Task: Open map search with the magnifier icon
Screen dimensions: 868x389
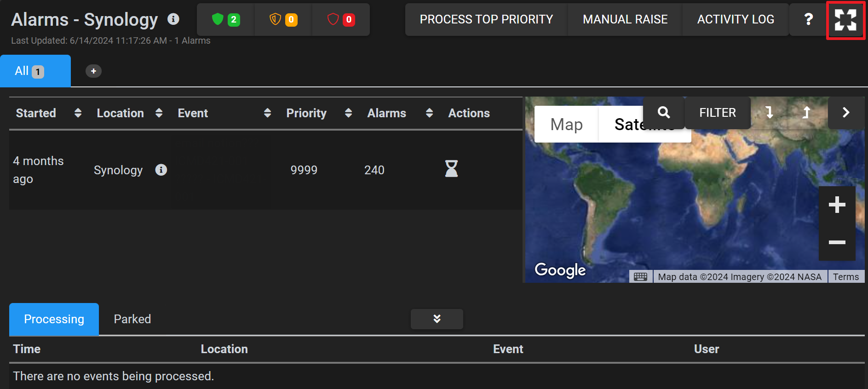Action: [x=663, y=113]
